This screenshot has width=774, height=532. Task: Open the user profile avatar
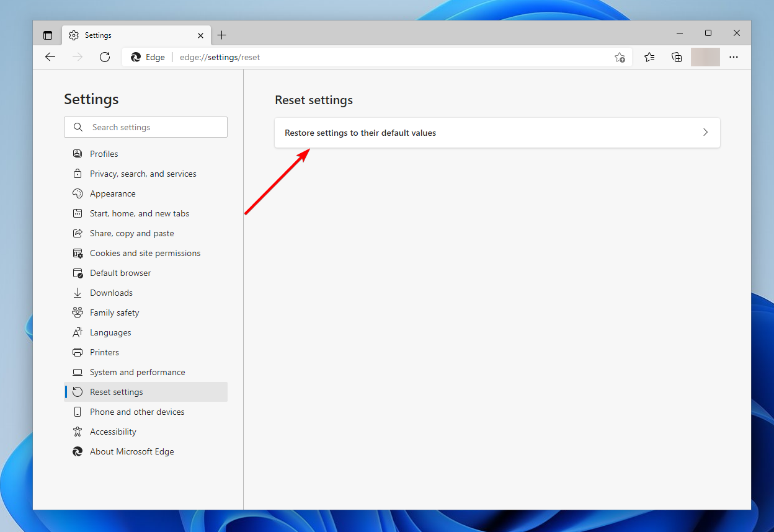(x=705, y=57)
